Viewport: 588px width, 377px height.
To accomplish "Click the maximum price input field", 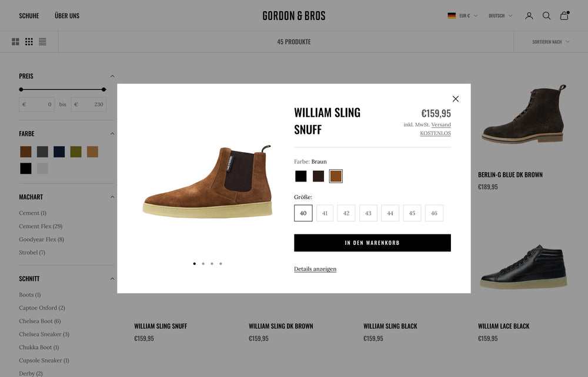I will coord(89,105).
